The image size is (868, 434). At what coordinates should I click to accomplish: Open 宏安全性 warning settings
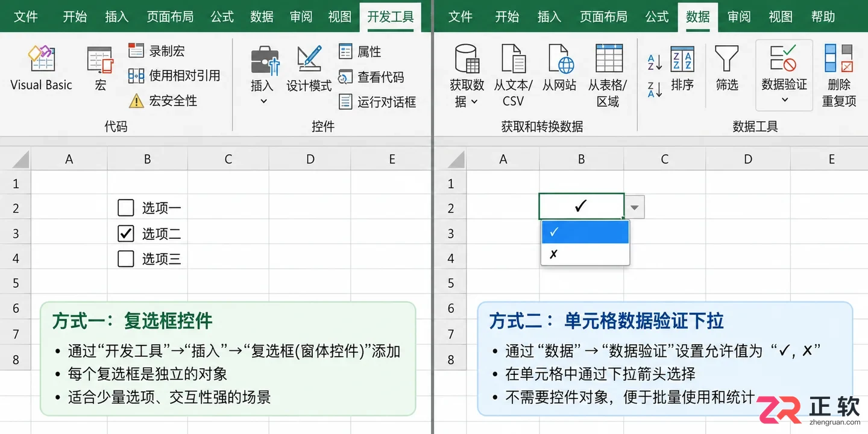pyautogui.click(x=163, y=101)
